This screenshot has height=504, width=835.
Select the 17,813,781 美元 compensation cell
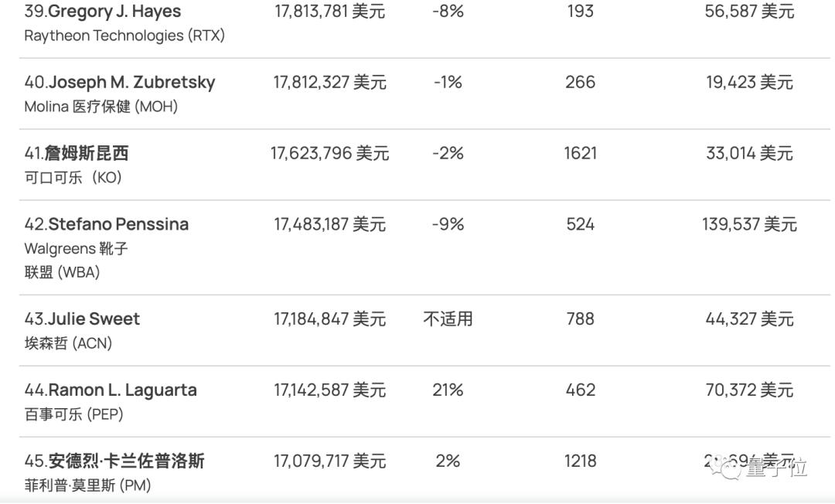[329, 12]
